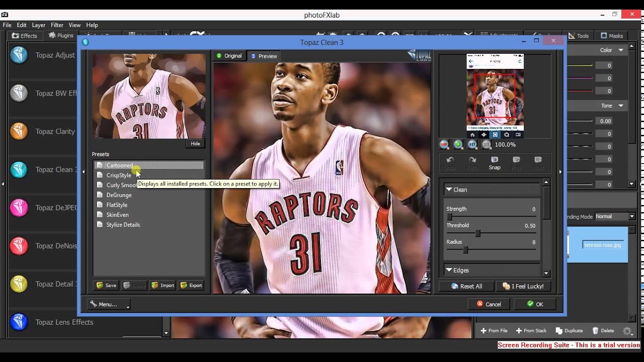Open the Layer menu
Image resolution: width=644 pixels, height=362 pixels.
pos(39,25)
